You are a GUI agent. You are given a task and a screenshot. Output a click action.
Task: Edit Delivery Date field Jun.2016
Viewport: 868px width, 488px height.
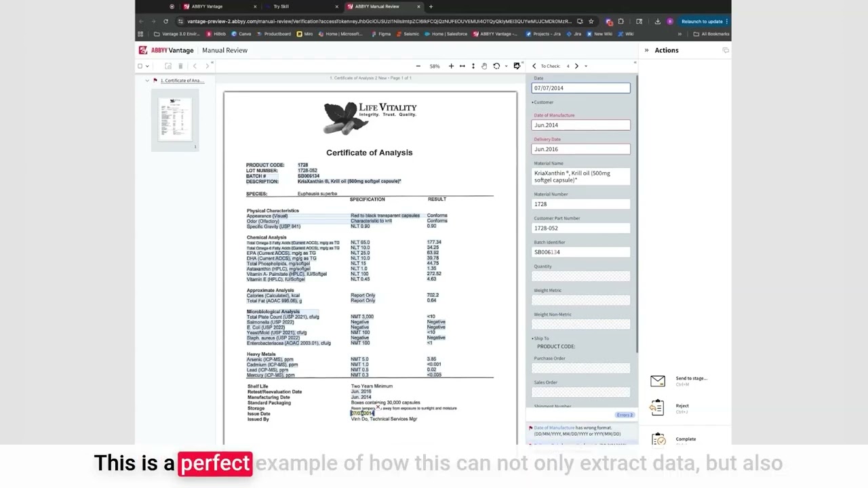[x=580, y=149]
